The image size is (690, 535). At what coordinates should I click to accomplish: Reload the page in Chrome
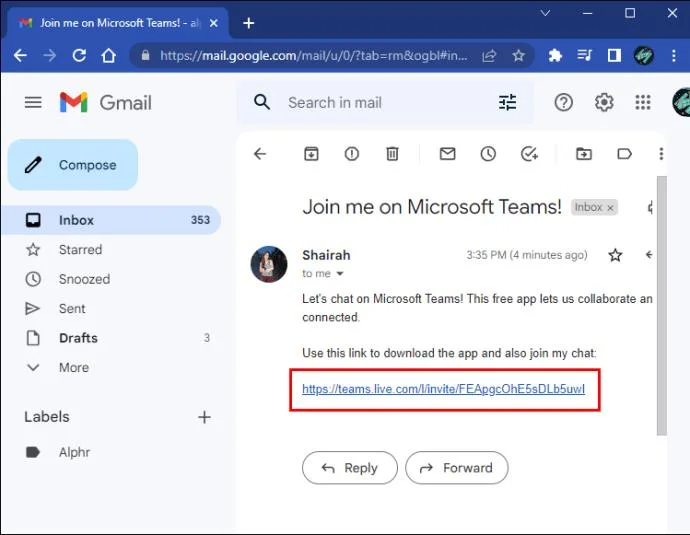point(79,55)
